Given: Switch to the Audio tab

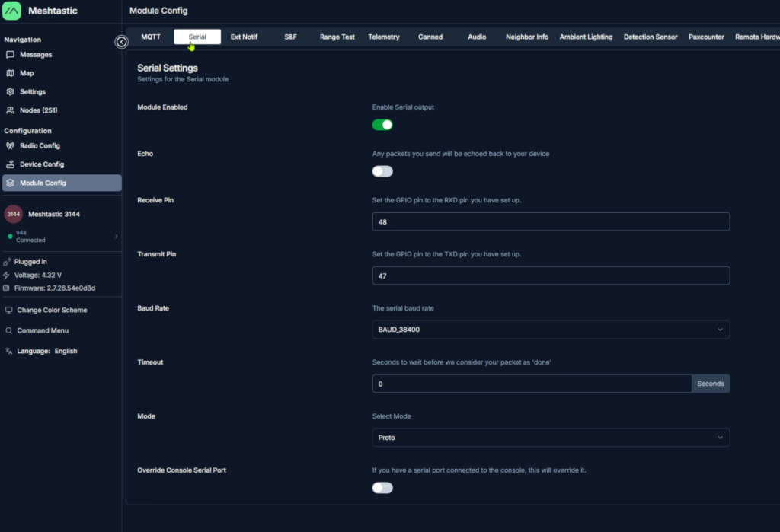Looking at the screenshot, I should 477,37.
